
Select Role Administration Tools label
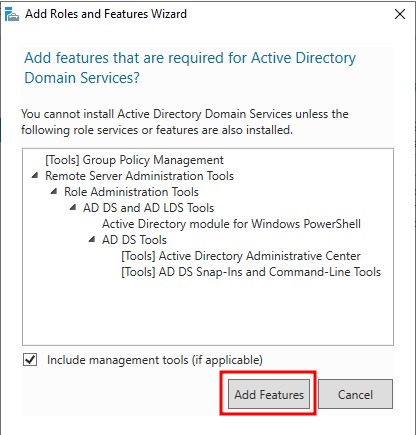pos(131,192)
